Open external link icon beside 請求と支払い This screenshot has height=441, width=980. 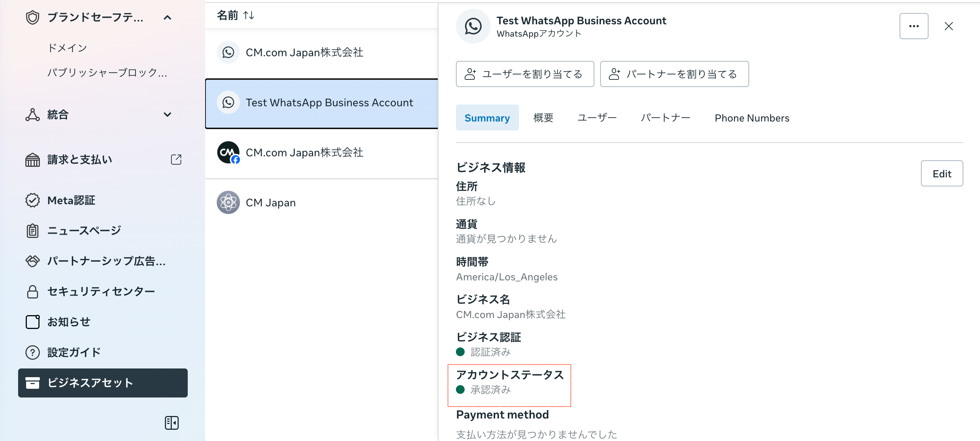(176, 159)
